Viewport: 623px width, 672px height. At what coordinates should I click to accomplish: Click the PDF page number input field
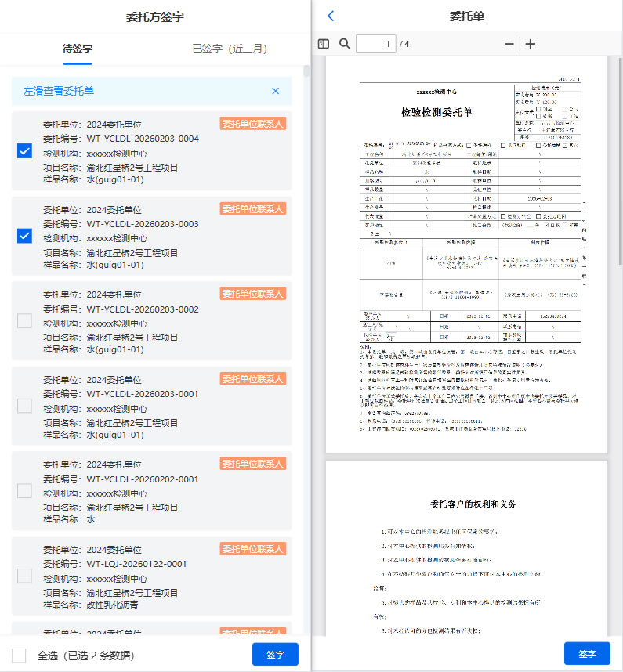pyautogui.click(x=375, y=44)
